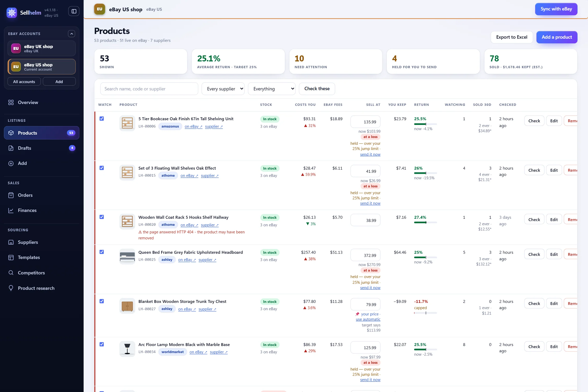This screenshot has width=588, height=392.
Task: Click send it now for 5 Tier Bookcase
Action: (370, 154)
